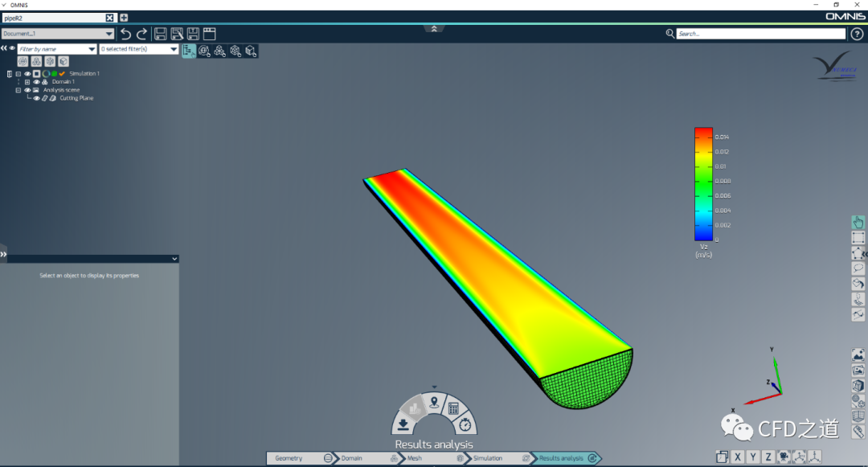Click the domain filter button under the name filter
The width and height of the screenshot is (868, 467).
(36, 61)
